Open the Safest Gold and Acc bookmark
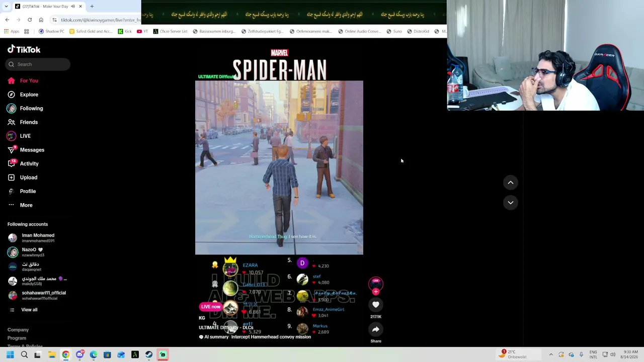The image size is (644, 362). click(91, 31)
